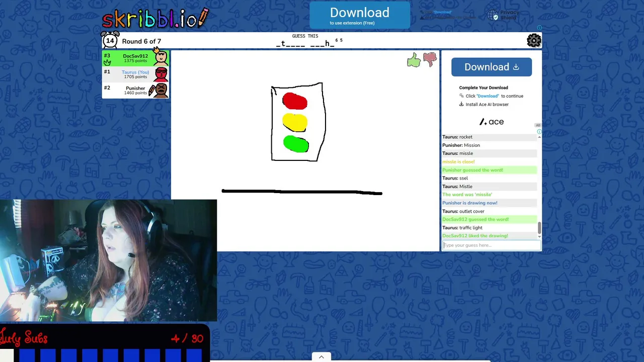Click the July Subs goal counter '4 / 30'
This screenshot has height=362, width=644.
coord(187,338)
